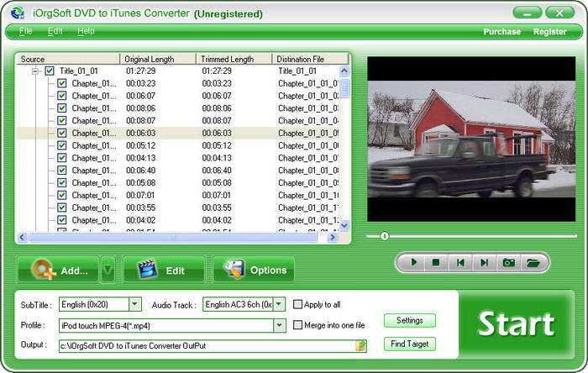This screenshot has height=373, width=588.
Task: Click the preview seek slider handle
Action: (384, 236)
